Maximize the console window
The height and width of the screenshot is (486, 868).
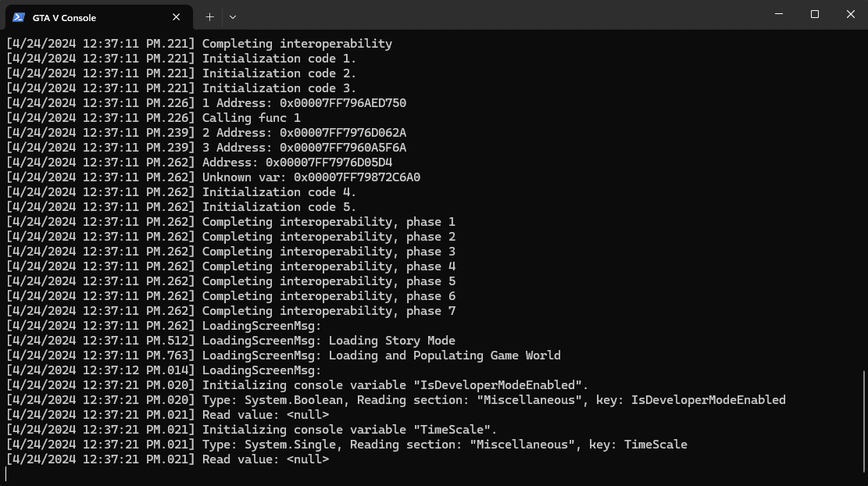tap(815, 14)
